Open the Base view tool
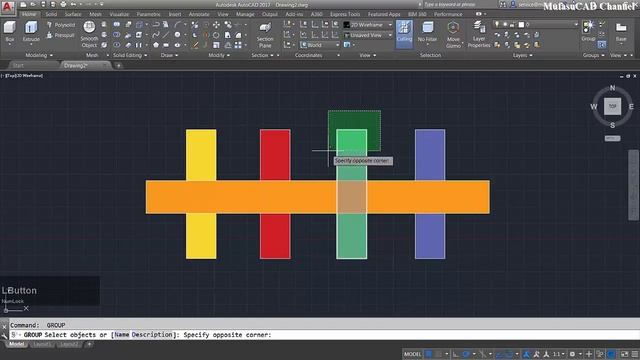640x360 pixels. click(621, 32)
